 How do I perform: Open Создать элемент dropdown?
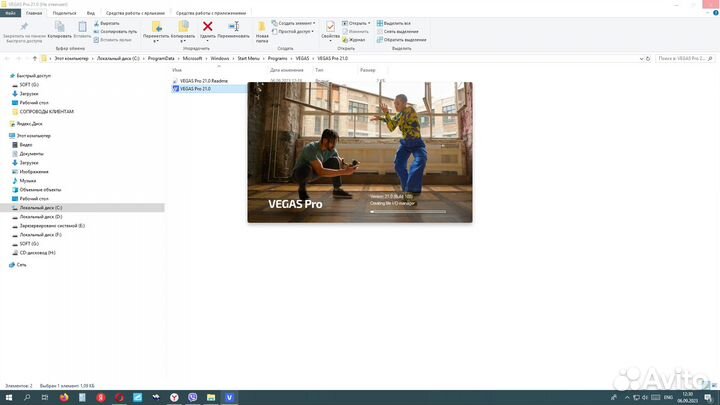coord(293,23)
